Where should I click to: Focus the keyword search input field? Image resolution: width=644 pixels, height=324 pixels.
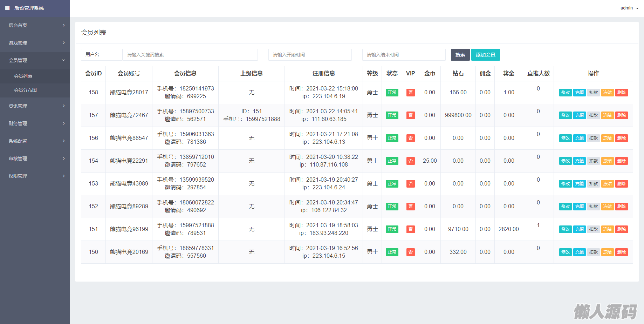tap(190, 55)
